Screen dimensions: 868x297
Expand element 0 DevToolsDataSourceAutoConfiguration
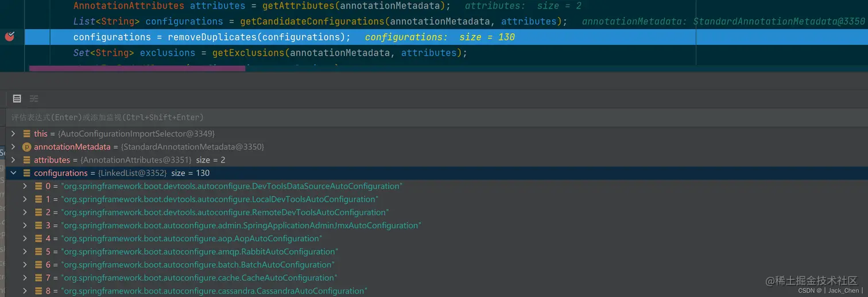pyautogui.click(x=25, y=186)
